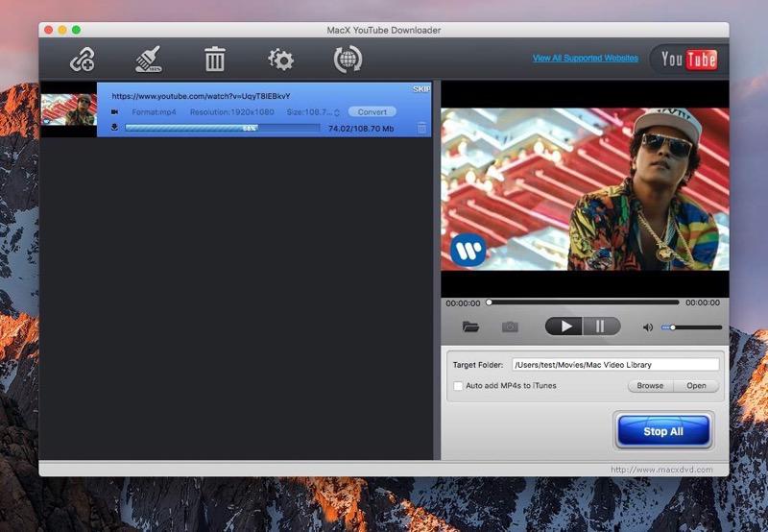
Task: Click the download task video thumbnail
Action: [68, 109]
